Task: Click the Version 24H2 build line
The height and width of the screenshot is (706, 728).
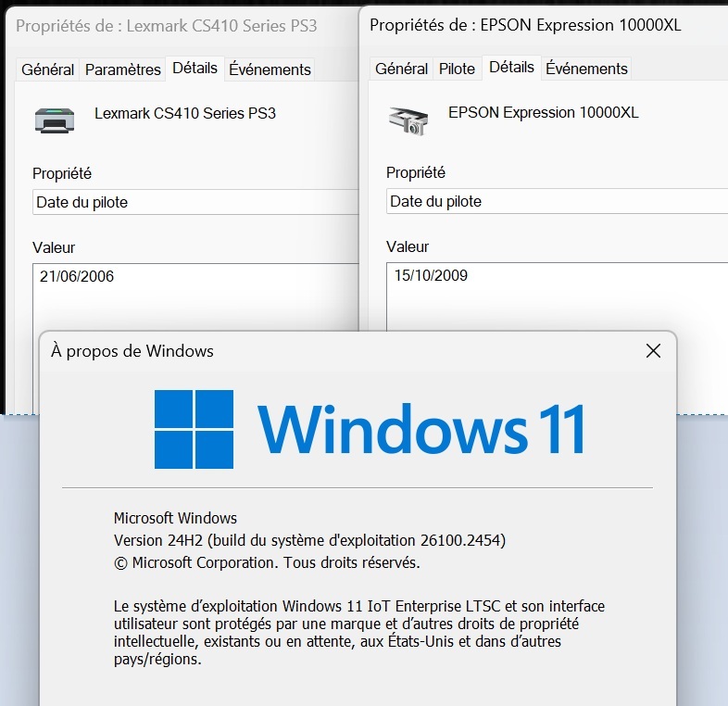Action: 309,540
